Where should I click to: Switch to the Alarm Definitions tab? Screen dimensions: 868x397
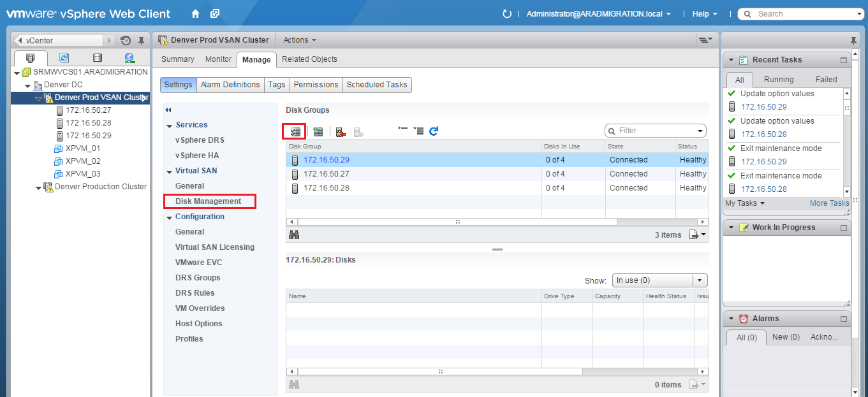(x=230, y=84)
